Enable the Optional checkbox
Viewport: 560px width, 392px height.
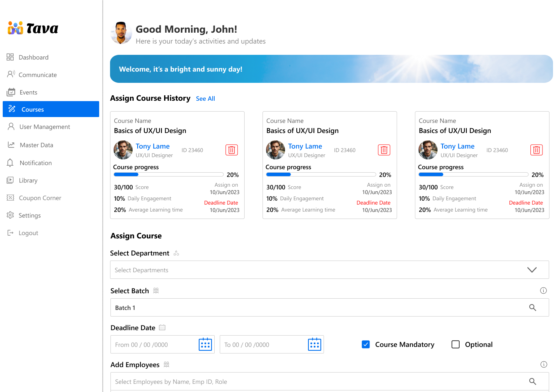click(455, 345)
